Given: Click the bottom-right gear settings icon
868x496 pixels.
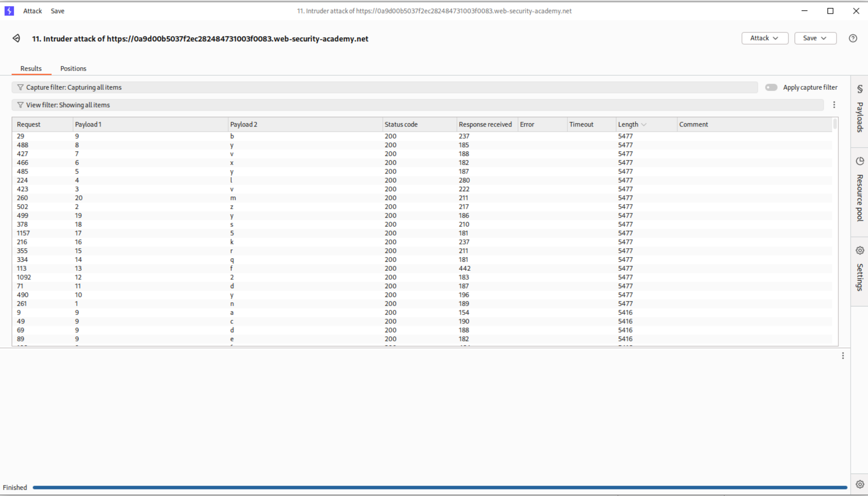Looking at the screenshot, I should tap(860, 484).
